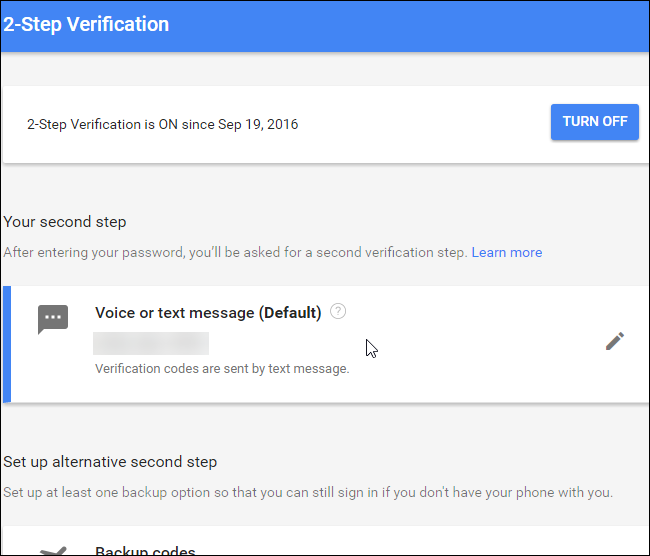The height and width of the screenshot is (556, 650).
Task: Open the Learn more link
Action: coord(506,252)
